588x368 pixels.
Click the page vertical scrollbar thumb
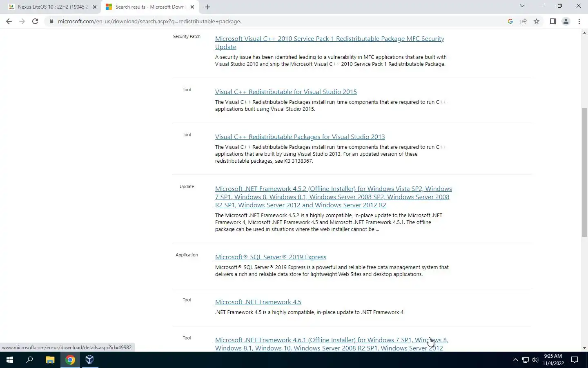coord(584,172)
